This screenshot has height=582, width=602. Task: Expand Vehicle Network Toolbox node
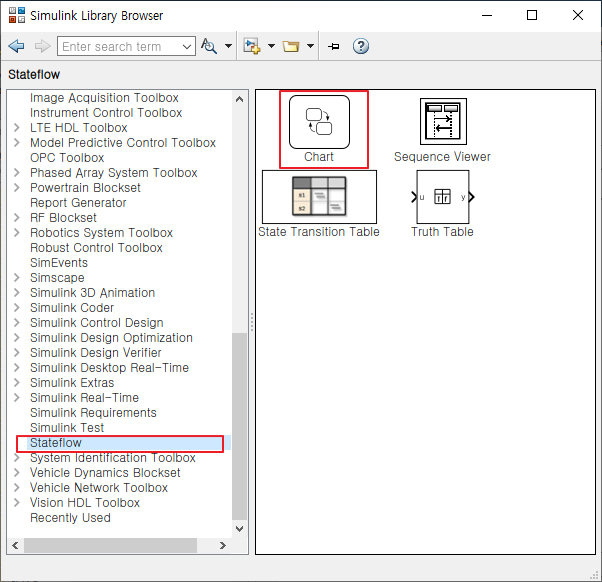point(17,487)
